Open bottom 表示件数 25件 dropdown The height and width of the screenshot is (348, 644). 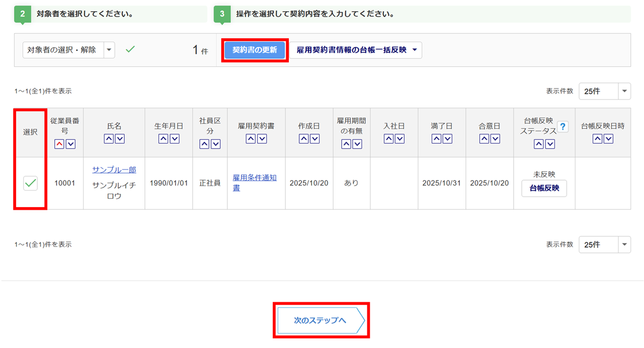[604, 244]
